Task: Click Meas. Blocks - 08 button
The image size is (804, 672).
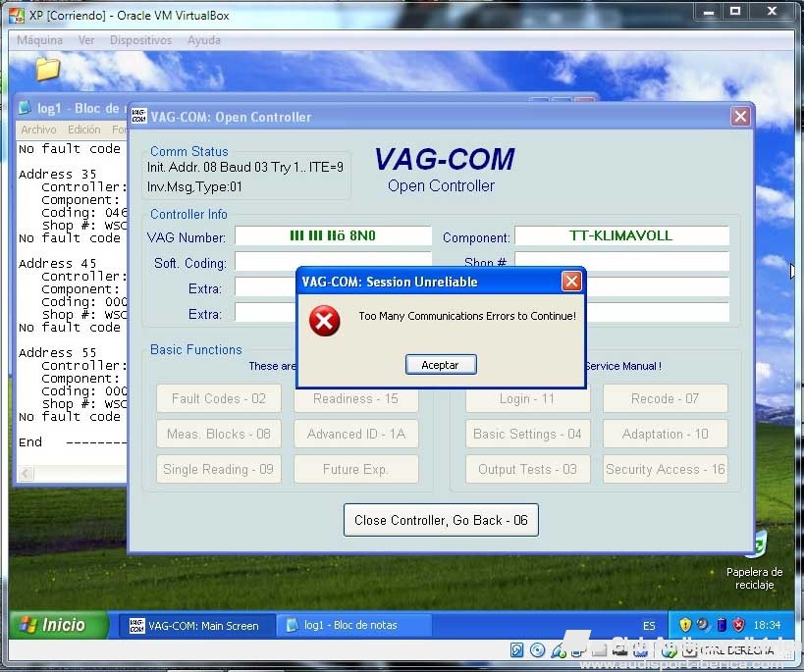Action: coord(219,434)
